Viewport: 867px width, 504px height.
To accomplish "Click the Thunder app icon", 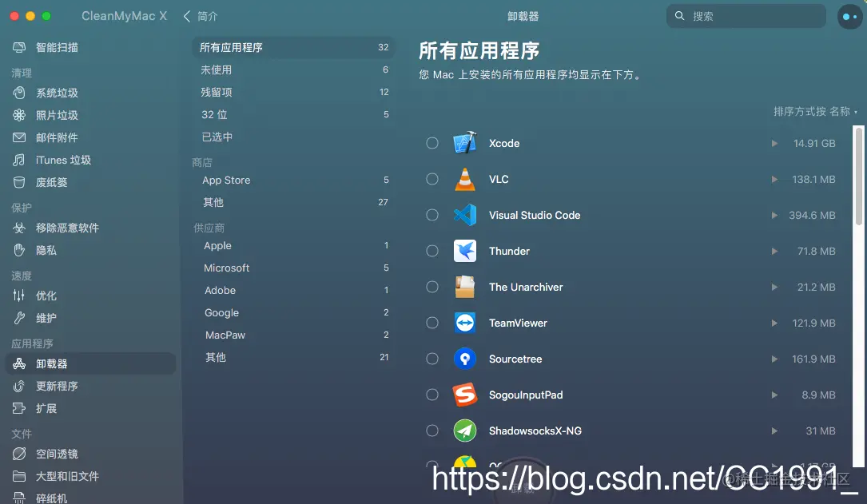I will pos(465,251).
